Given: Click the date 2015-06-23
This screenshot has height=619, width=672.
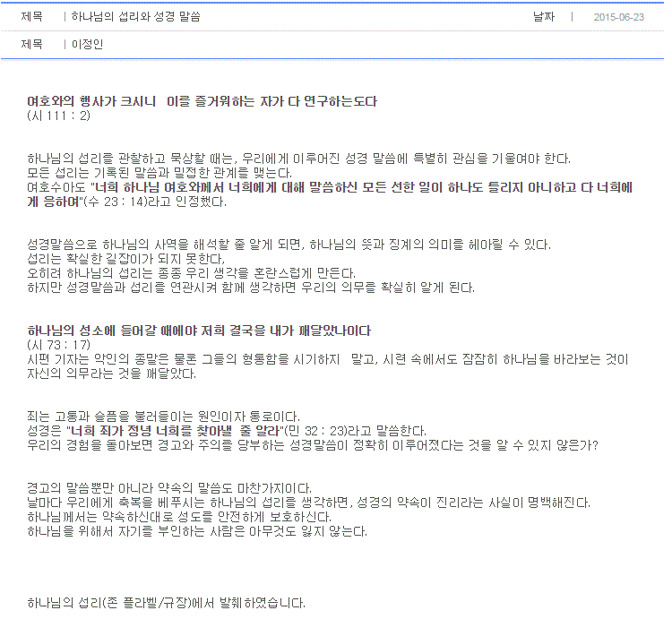Looking at the screenshot, I should click(618, 17).
